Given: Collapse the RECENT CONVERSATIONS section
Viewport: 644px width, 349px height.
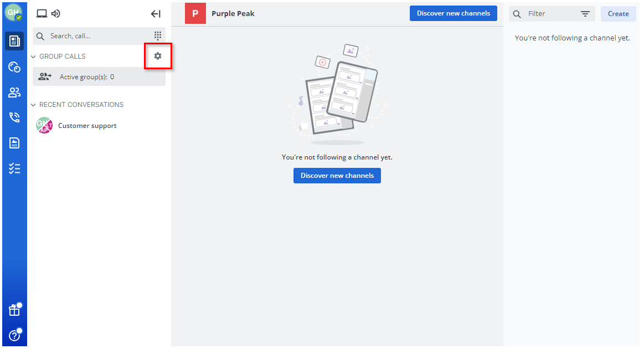Looking at the screenshot, I should [34, 105].
